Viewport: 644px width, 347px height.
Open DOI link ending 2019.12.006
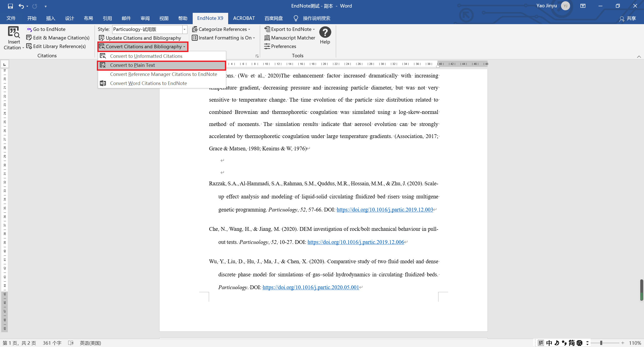coord(356,242)
